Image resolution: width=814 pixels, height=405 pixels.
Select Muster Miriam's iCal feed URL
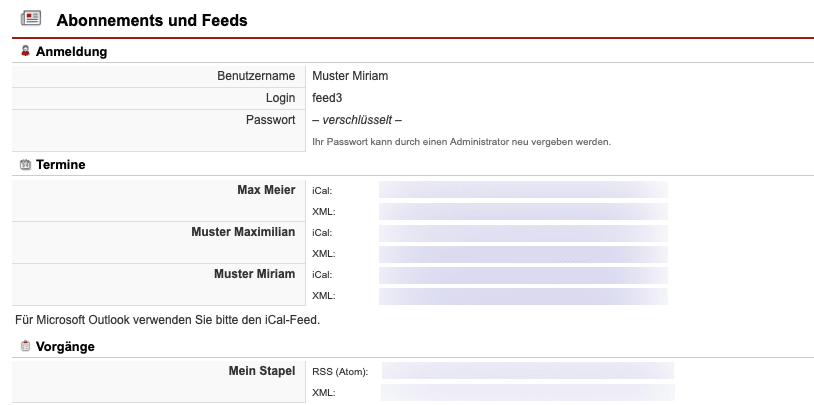(x=523, y=275)
